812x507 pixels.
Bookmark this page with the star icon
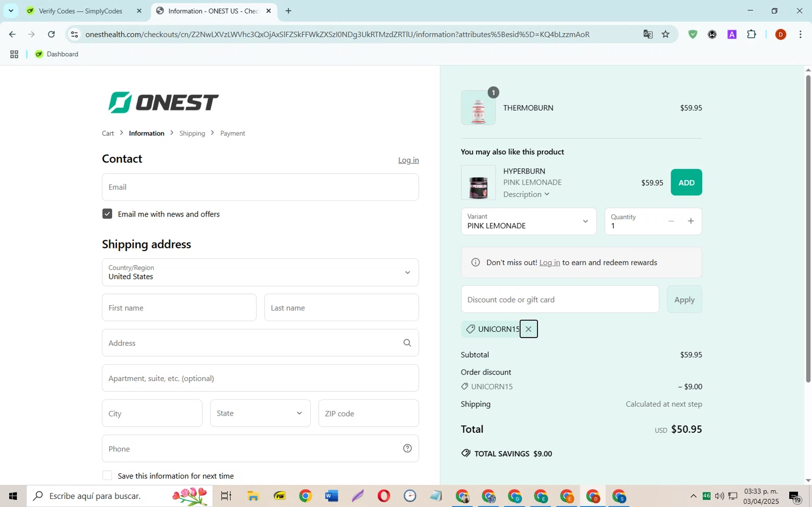coord(666,35)
